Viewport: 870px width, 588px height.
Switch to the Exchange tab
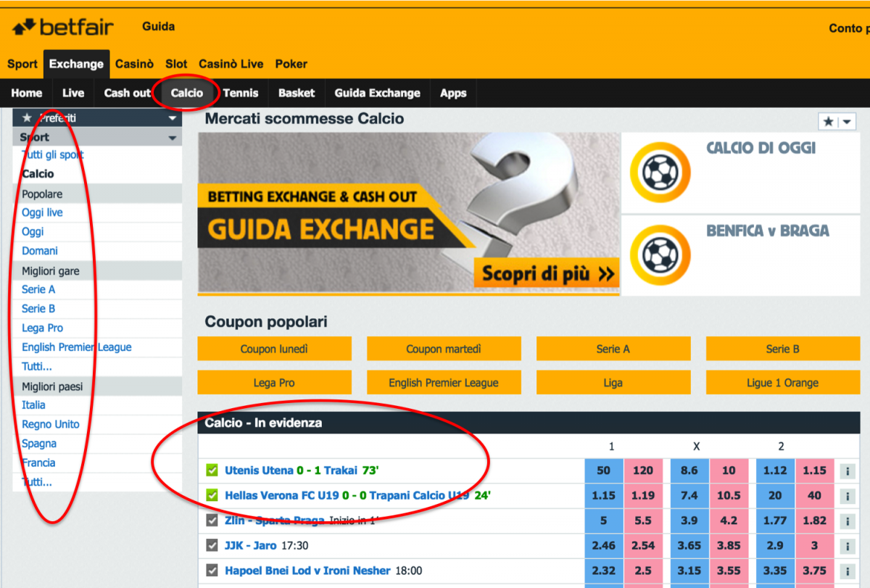pyautogui.click(x=76, y=64)
